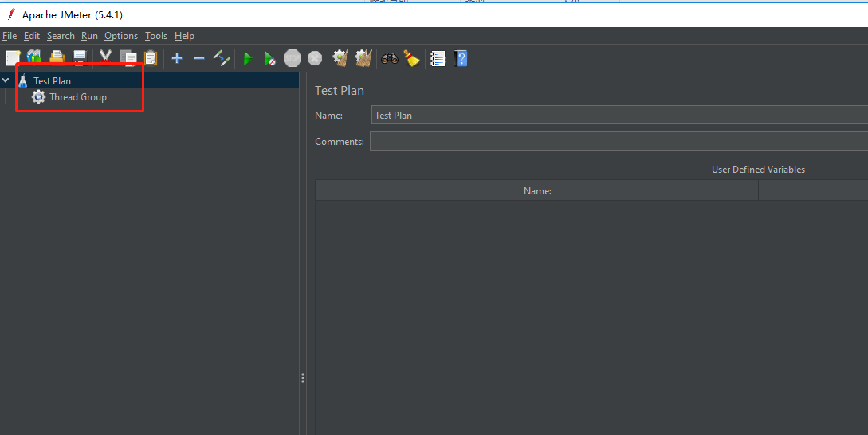The image size is (868, 435).
Task: Click the Test Plan flask icon
Action: [x=22, y=80]
